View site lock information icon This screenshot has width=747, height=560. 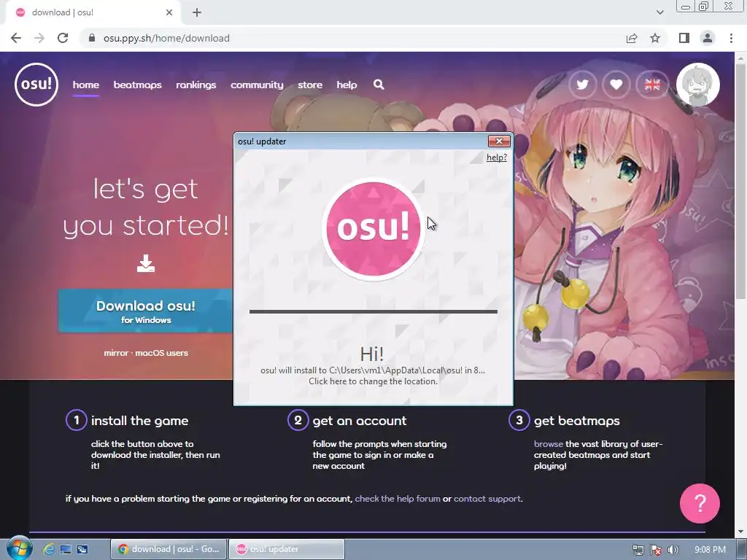point(92,38)
